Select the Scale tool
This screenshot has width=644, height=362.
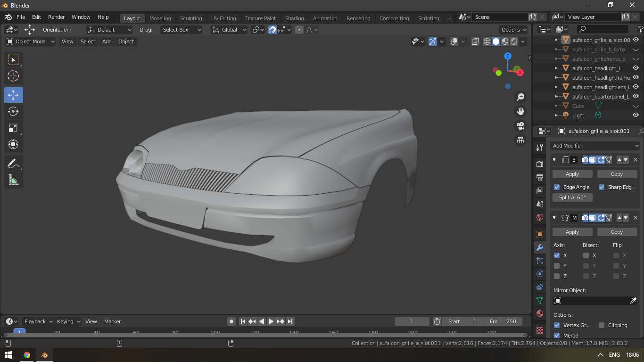click(x=13, y=128)
